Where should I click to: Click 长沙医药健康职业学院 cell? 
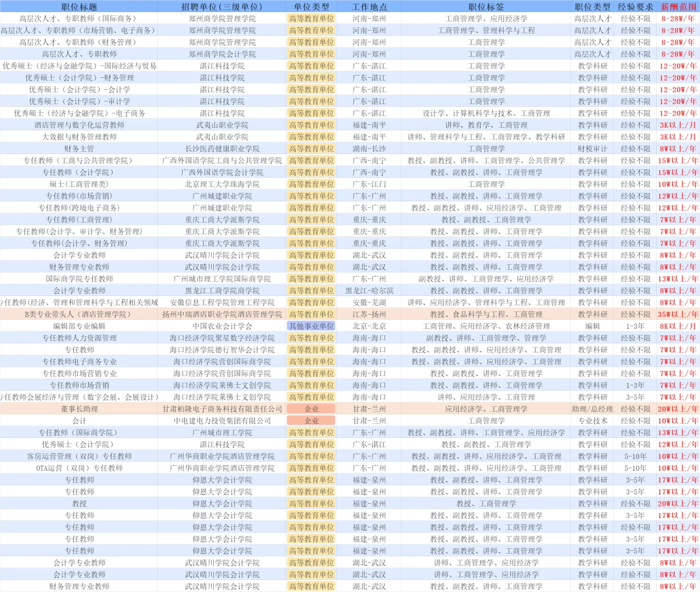coord(222,149)
